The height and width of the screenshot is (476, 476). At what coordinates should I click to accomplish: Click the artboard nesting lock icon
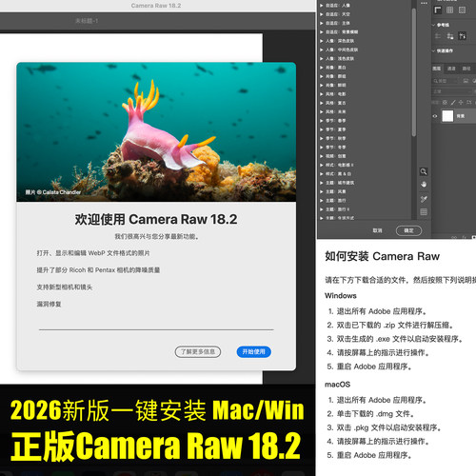click(x=468, y=102)
